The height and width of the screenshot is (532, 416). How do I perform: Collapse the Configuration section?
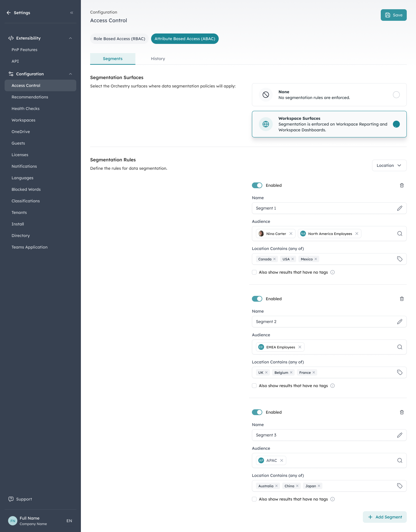point(70,74)
